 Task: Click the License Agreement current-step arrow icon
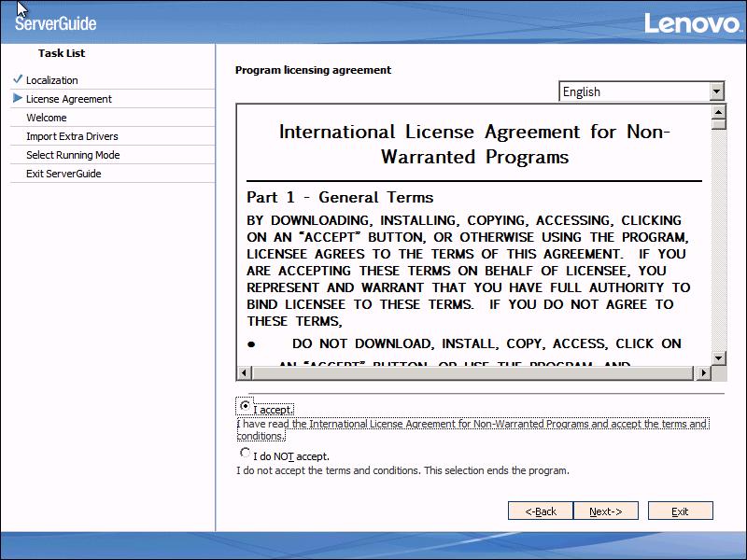(18, 98)
